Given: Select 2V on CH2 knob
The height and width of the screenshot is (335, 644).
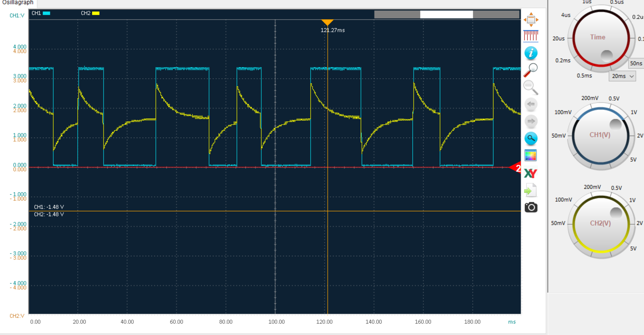Looking at the screenshot, I should 640,223.
